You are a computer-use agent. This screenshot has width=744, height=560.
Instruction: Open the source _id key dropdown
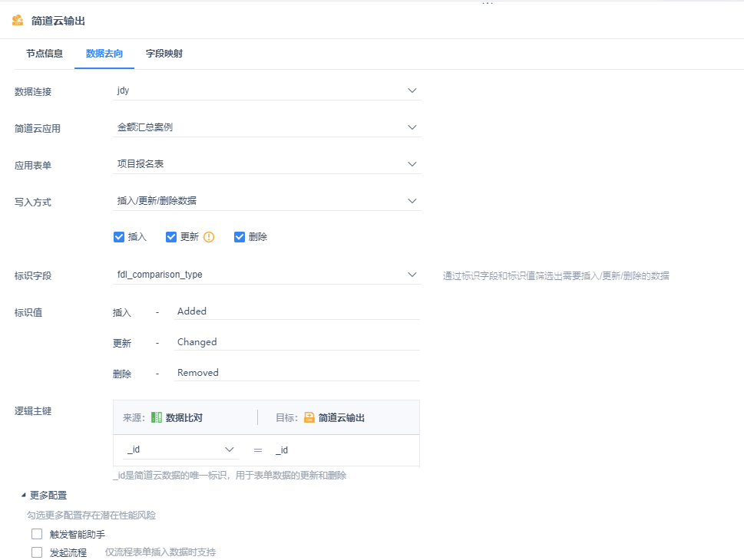pos(180,450)
